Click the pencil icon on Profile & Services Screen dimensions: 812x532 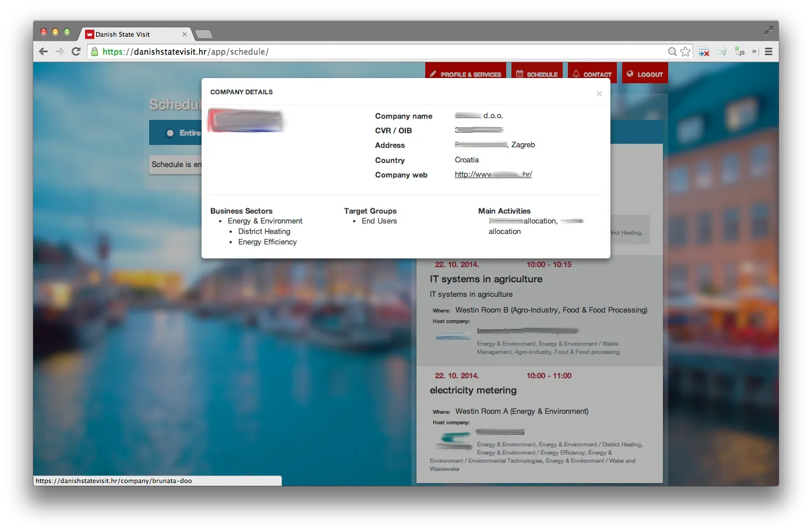pyautogui.click(x=433, y=73)
